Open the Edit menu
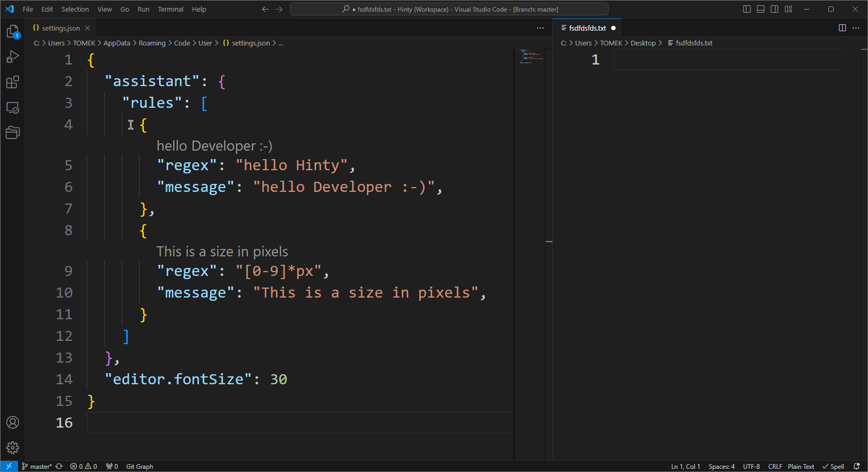This screenshot has width=868, height=472. click(x=47, y=9)
